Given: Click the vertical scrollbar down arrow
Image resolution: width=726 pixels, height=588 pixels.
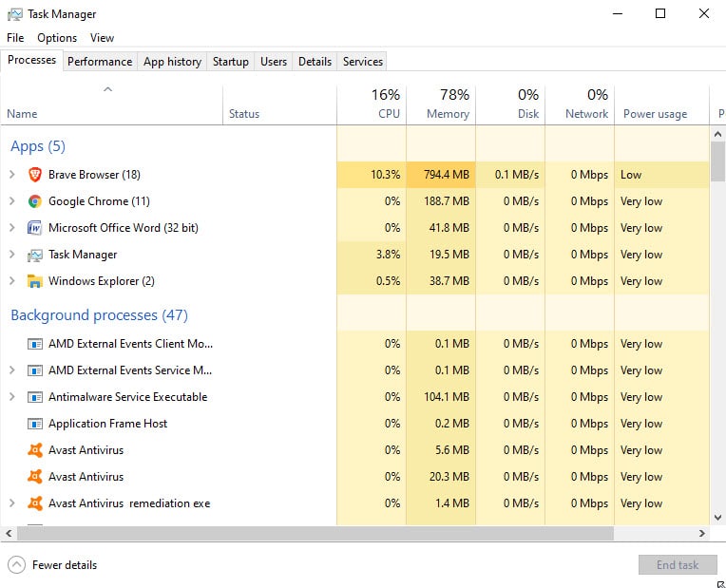Looking at the screenshot, I should pyautogui.click(x=717, y=518).
